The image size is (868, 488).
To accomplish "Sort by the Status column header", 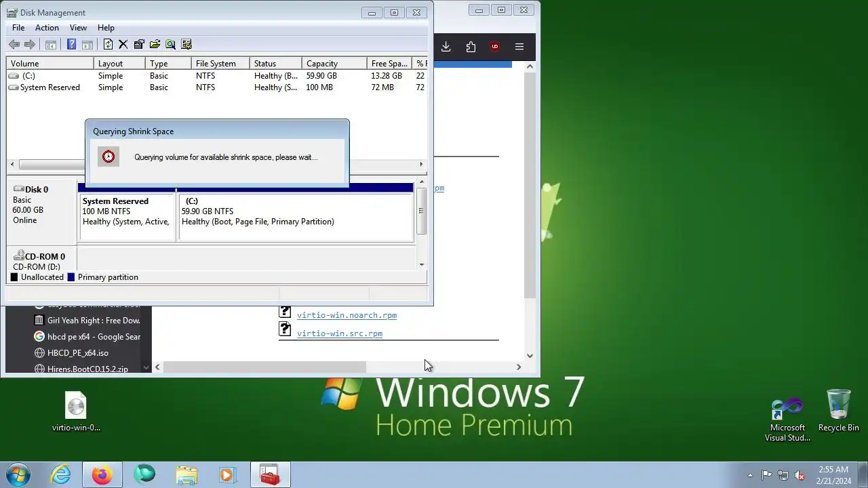I will pyautogui.click(x=276, y=64).
